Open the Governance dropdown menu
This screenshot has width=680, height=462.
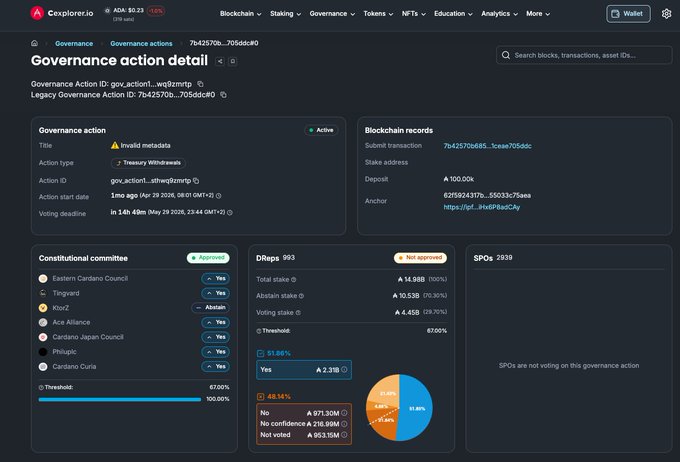click(332, 14)
